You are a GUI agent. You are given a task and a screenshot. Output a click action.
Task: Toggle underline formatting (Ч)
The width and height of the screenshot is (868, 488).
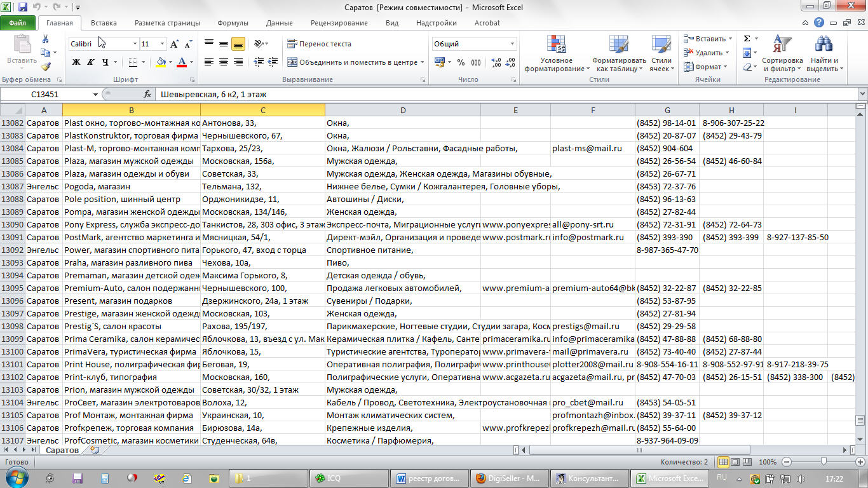[x=105, y=62]
